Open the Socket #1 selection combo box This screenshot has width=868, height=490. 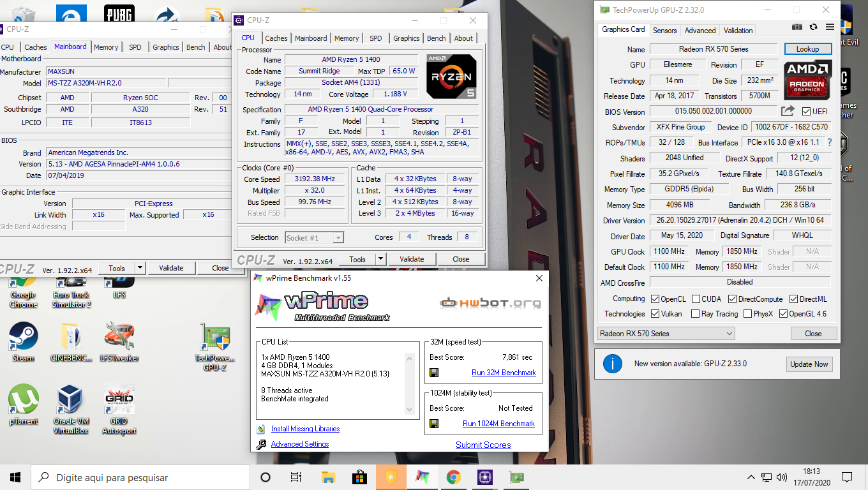tap(315, 237)
